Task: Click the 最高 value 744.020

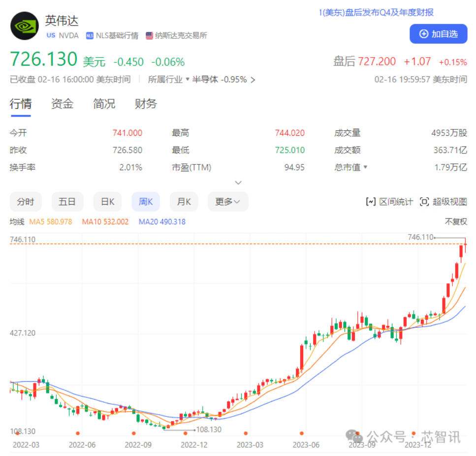Action: [x=289, y=133]
